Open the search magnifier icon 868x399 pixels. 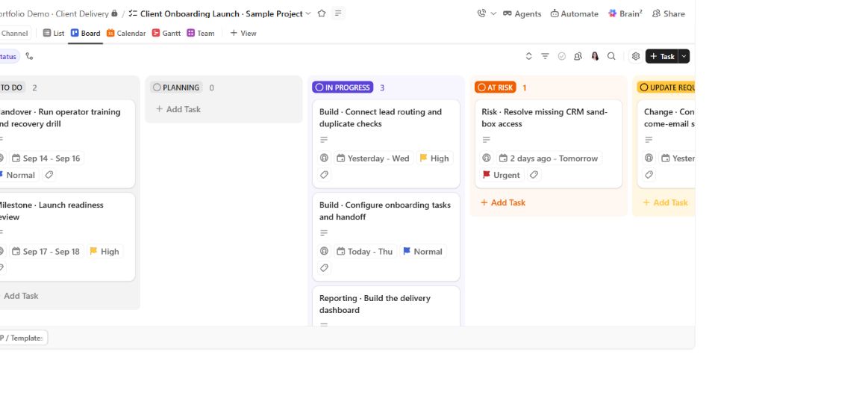[611, 56]
